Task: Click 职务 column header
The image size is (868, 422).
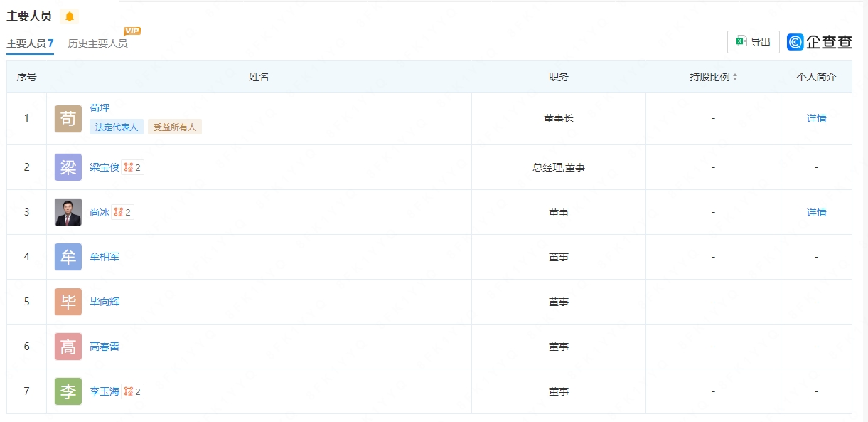Action: [559, 77]
